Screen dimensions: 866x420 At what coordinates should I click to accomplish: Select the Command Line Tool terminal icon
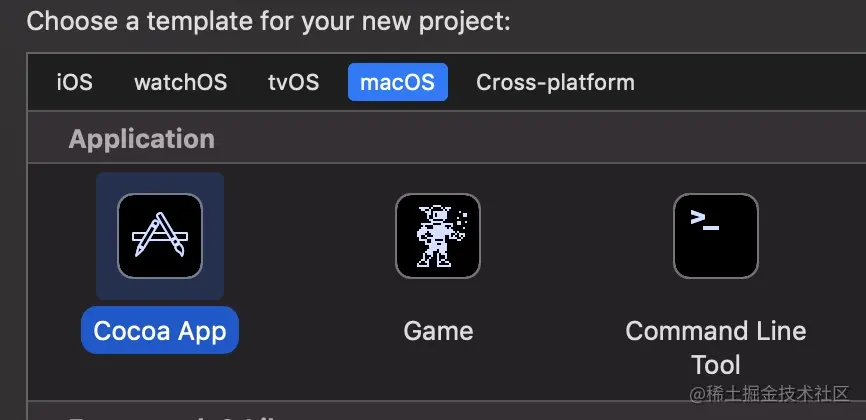(716, 236)
